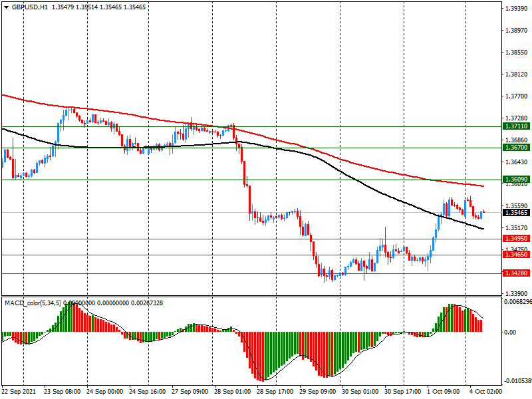The image size is (532, 399).
Task: Click the 1.37110 green price level label
Action: pyautogui.click(x=517, y=126)
